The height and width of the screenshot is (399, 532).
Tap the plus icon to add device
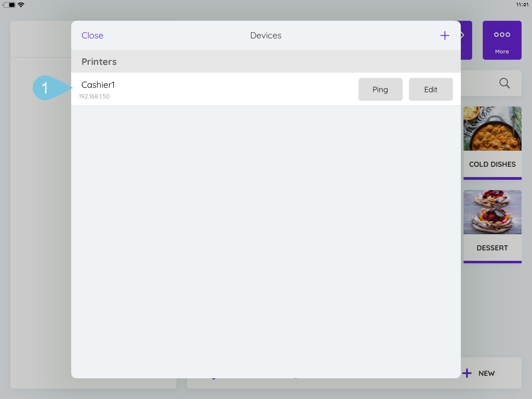point(445,35)
